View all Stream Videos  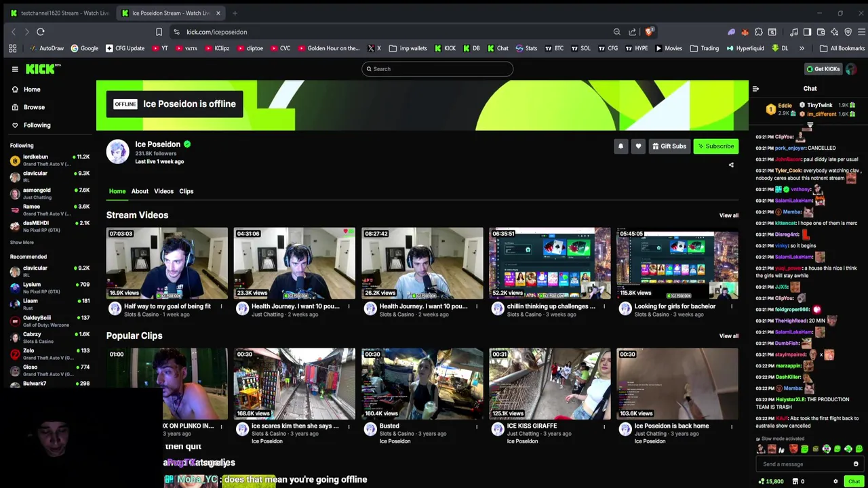(x=728, y=216)
